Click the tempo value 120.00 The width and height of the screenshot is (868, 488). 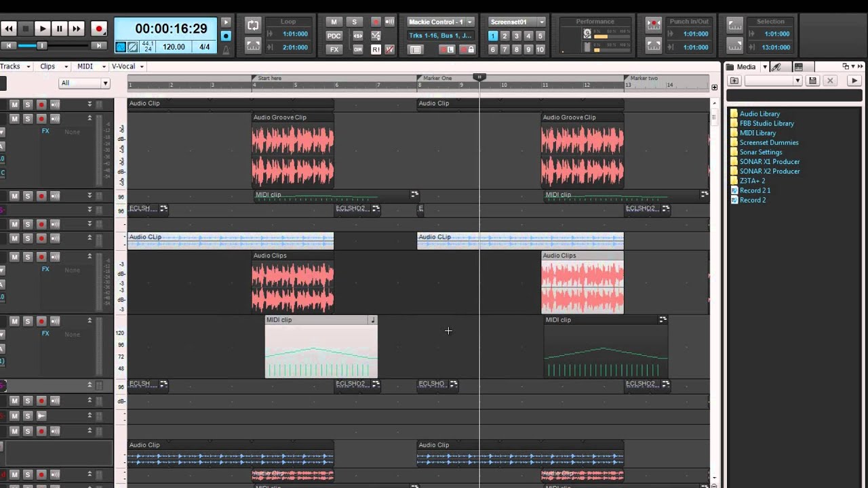pyautogui.click(x=174, y=47)
